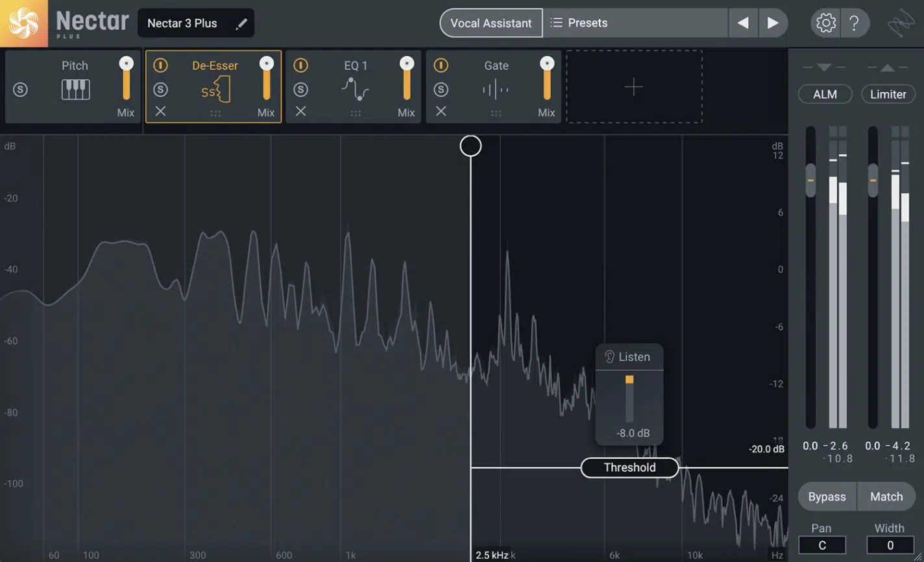Toggle the Limiter
The width and height of the screenshot is (924, 562).
[888, 94]
